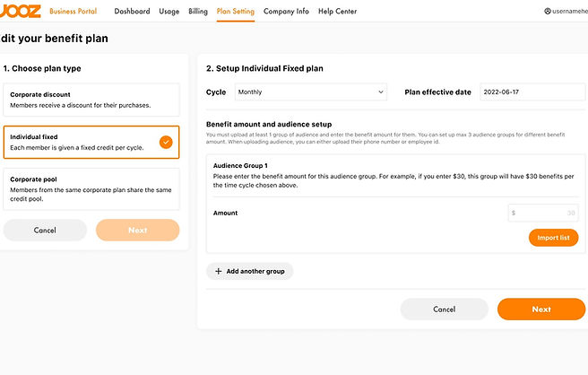Click the JOOZ logo

[x=20, y=11]
